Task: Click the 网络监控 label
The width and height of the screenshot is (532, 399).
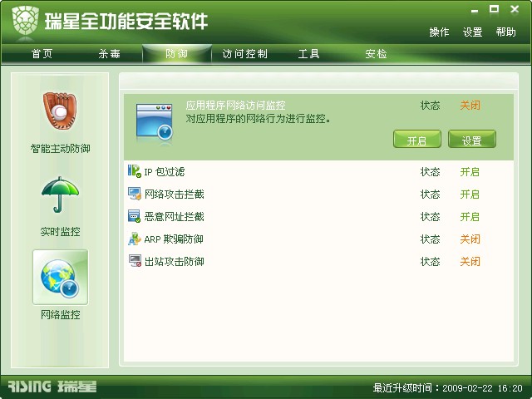Action: [x=61, y=315]
